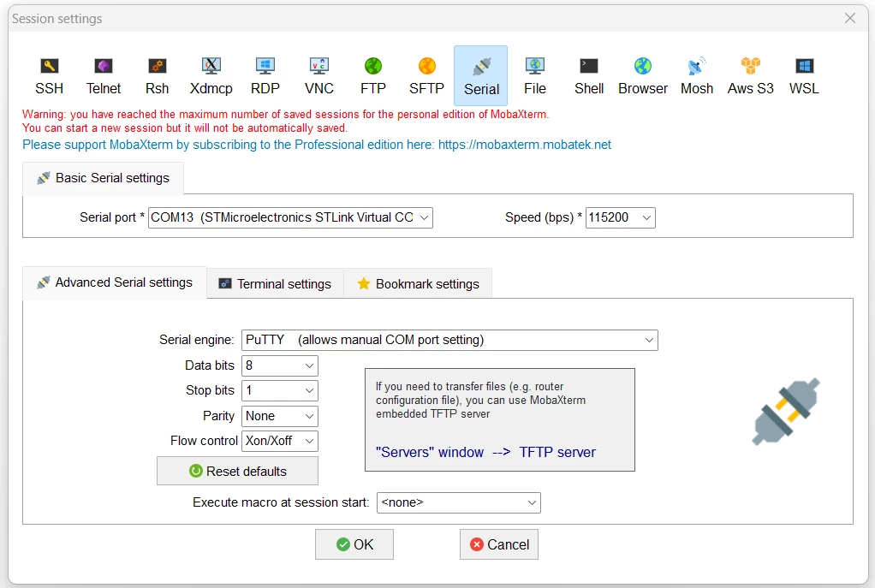
Task: Click the Reset defaults button
Action: pos(238,471)
